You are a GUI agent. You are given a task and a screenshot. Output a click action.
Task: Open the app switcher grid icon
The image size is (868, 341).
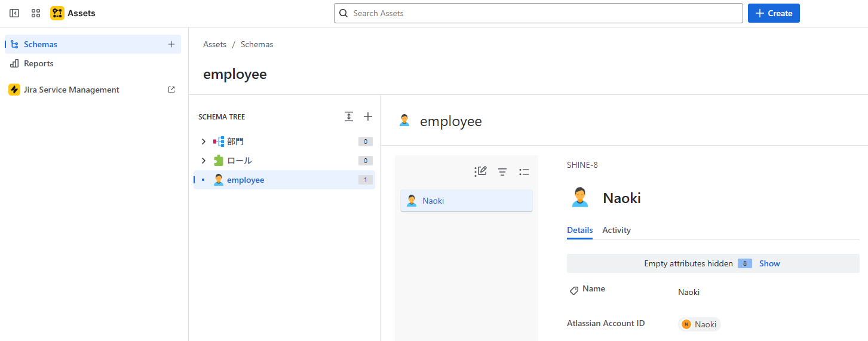36,13
